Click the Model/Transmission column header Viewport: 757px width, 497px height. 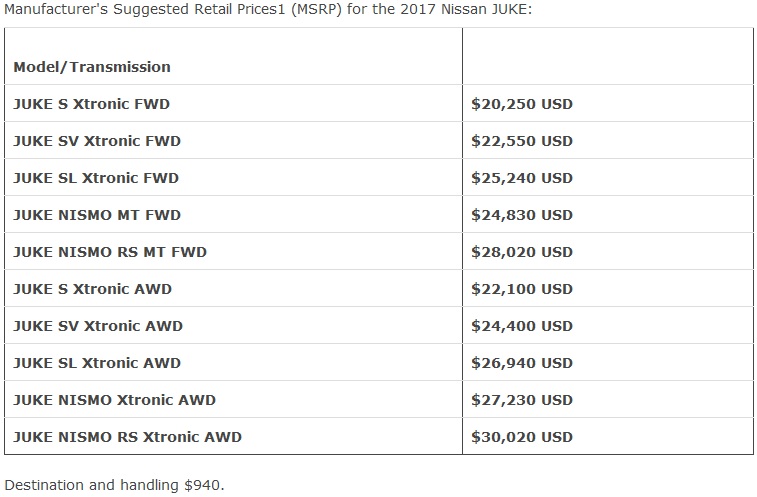(x=92, y=67)
